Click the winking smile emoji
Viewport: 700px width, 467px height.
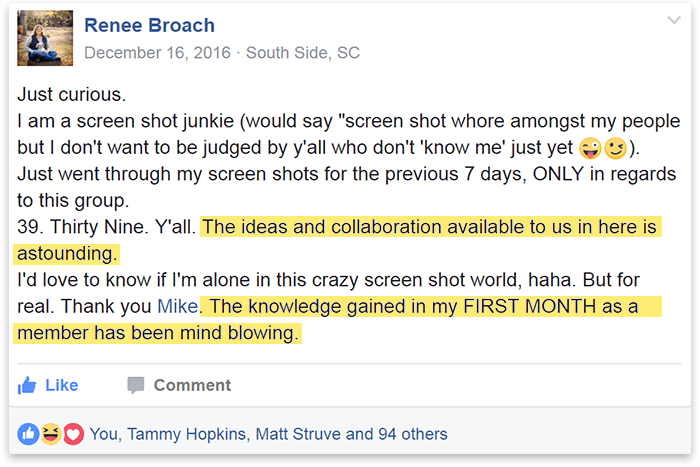[x=616, y=148]
